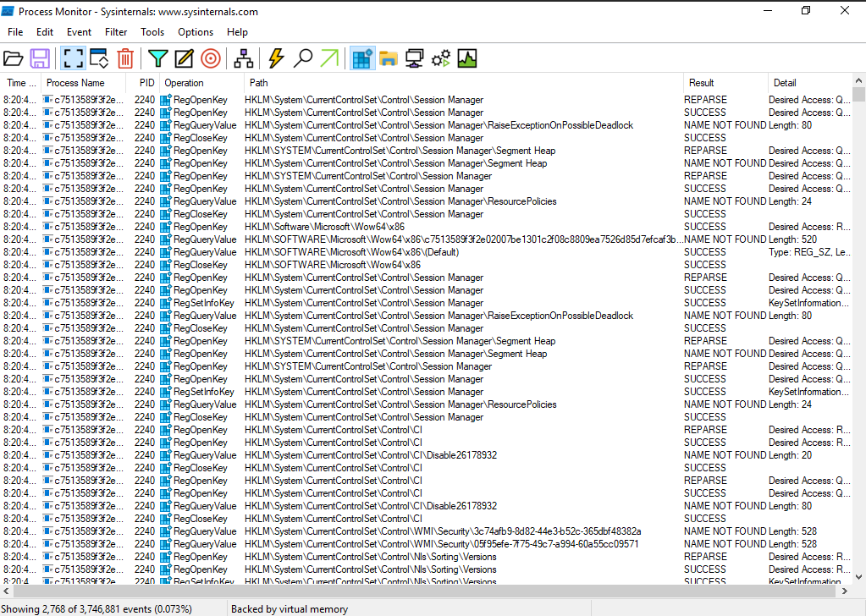Open the Tools menu

152,32
